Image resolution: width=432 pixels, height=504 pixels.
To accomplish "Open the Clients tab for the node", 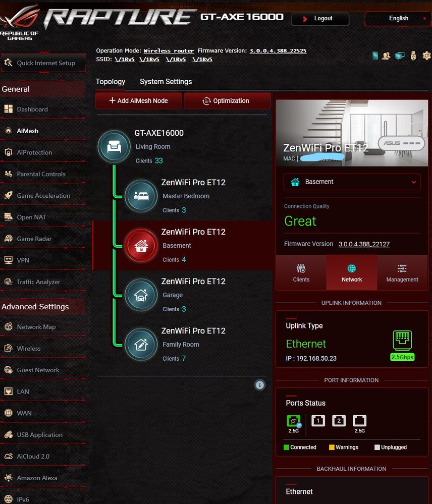I will pyautogui.click(x=301, y=272).
